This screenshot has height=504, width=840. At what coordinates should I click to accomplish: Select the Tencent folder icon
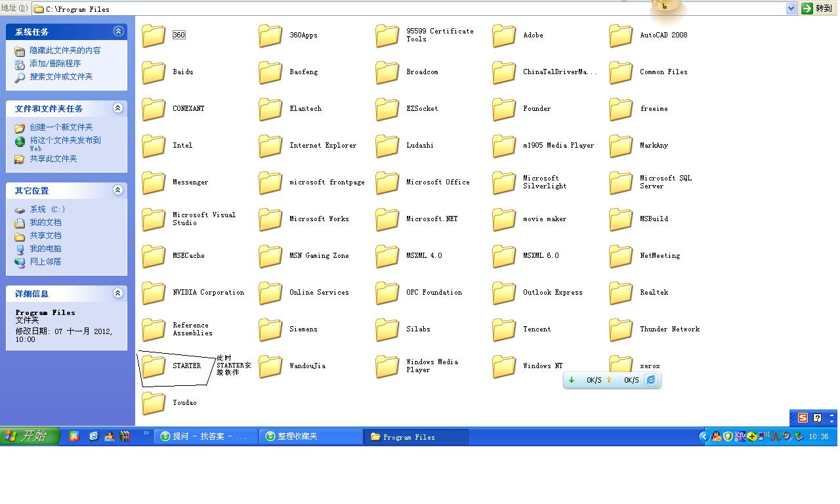(504, 329)
